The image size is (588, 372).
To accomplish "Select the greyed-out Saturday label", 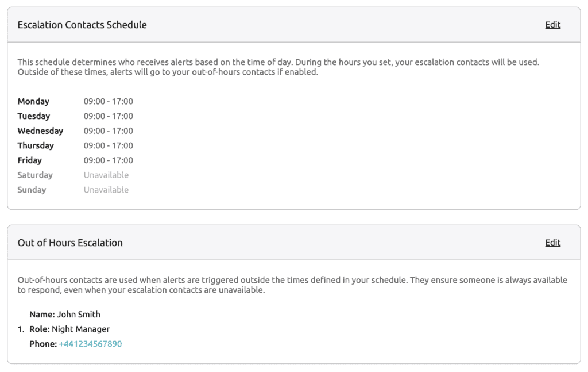I will [35, 175].
